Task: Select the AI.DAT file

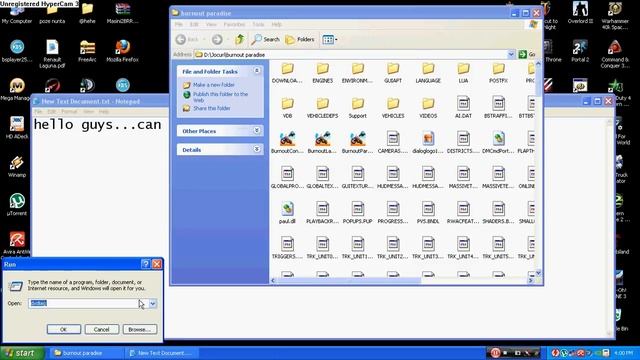Action: (463, 108)
